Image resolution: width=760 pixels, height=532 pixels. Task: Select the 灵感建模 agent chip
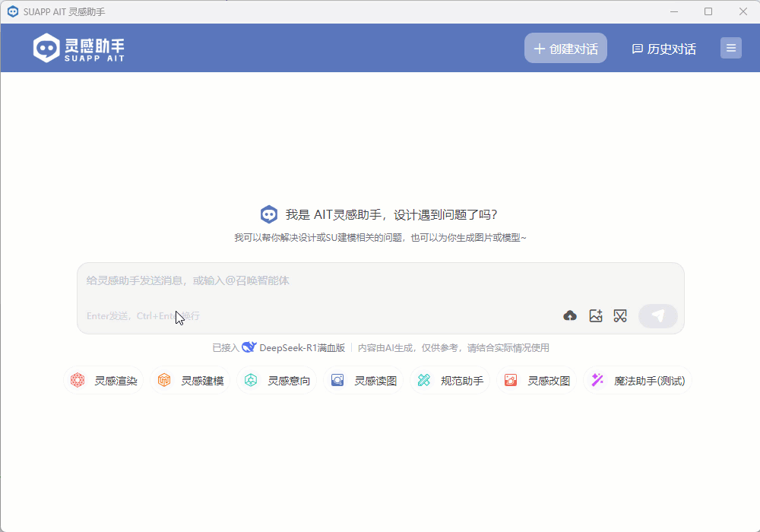pos(191,381)
